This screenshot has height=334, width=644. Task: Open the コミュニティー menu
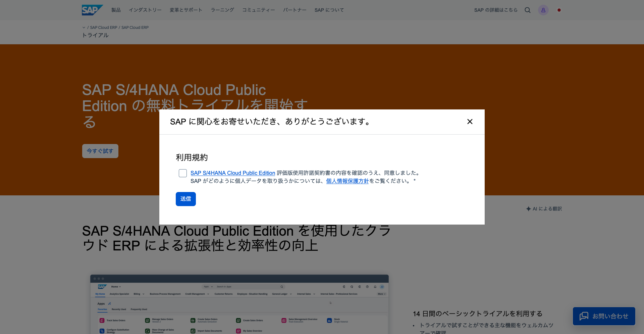pos(259,10)
